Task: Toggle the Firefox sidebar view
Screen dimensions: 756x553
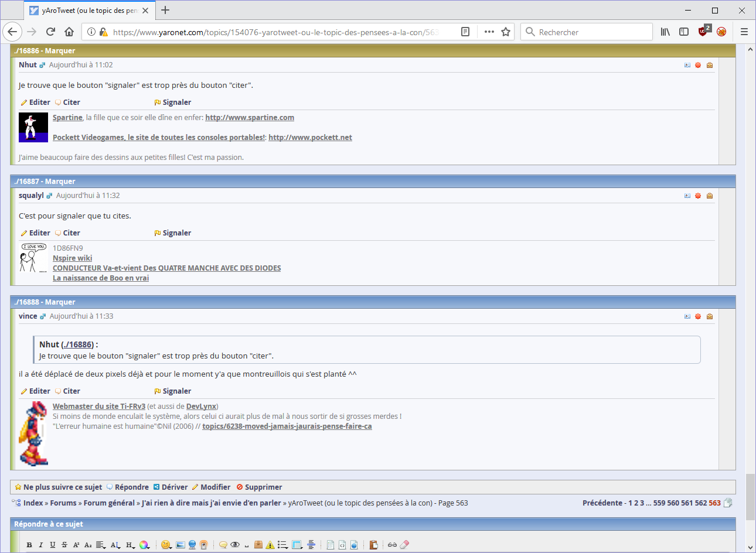Action: [684, 32]
